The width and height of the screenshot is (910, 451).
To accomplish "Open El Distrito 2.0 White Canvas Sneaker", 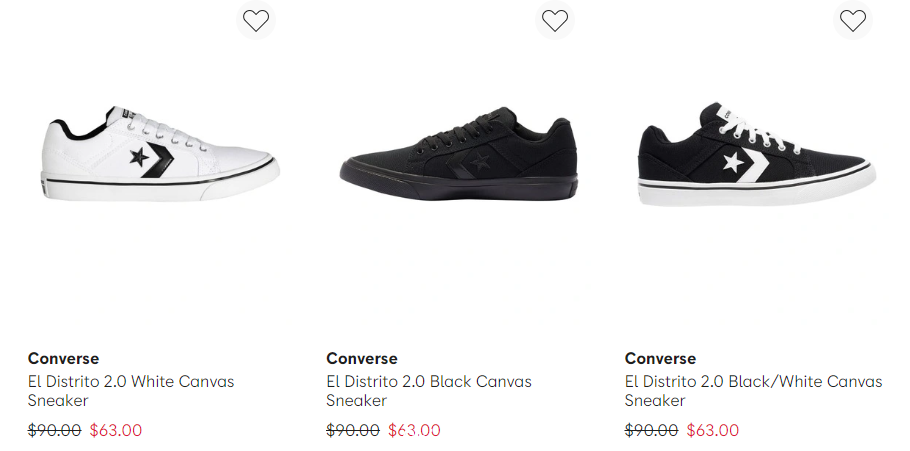I will [x=131, y=391].
